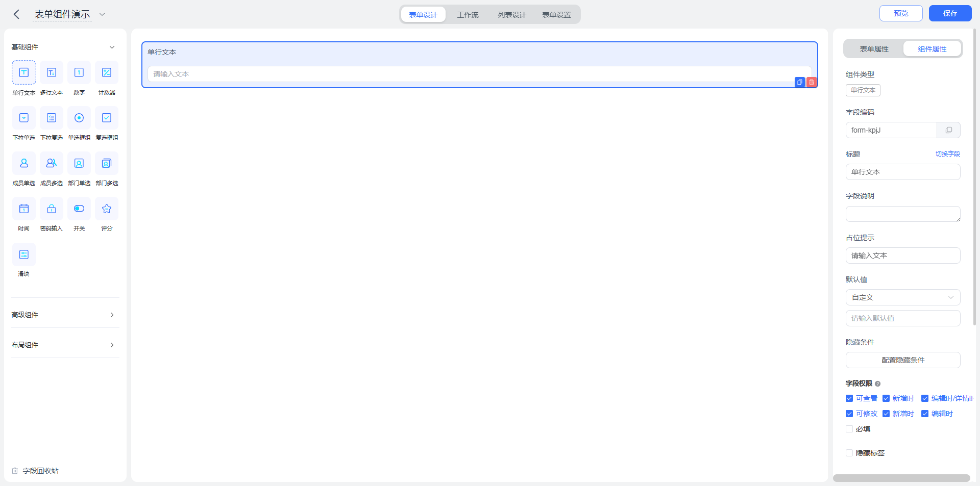Copy the field code form-kpjJ
This screenshot has width=980, height=486.
[948, 130]
